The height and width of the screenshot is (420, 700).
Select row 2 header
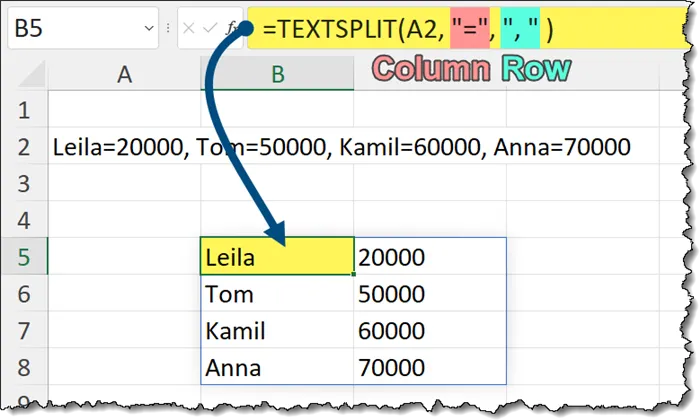(25, 147)
